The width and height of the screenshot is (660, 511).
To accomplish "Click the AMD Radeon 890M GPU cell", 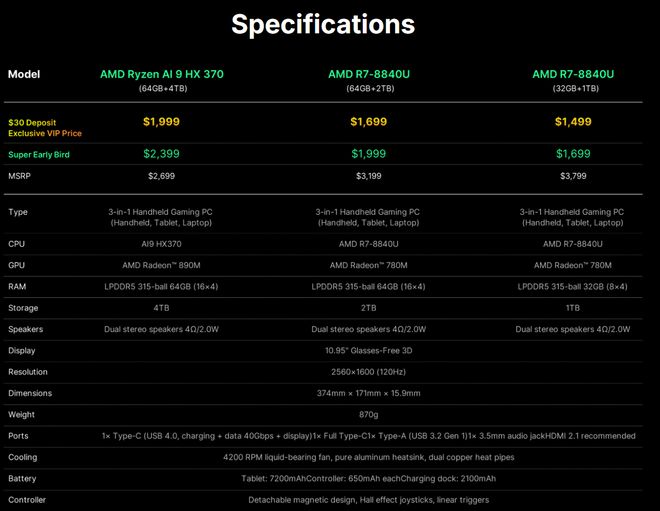I will [x=161, y=265].
